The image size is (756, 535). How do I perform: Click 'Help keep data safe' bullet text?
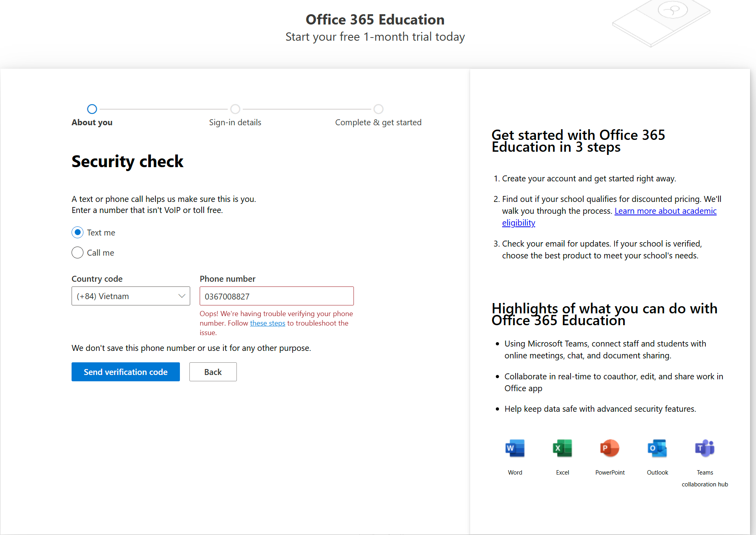click(x=600, y=409)
